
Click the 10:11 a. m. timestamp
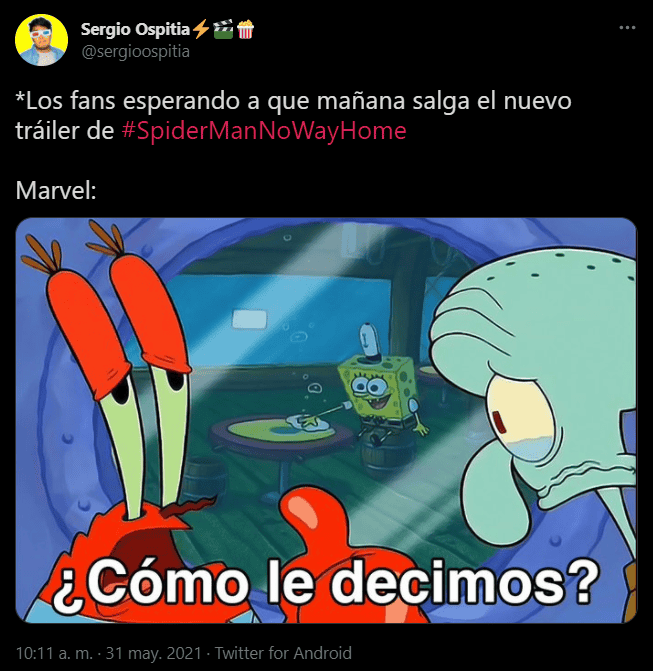point(54,653)
